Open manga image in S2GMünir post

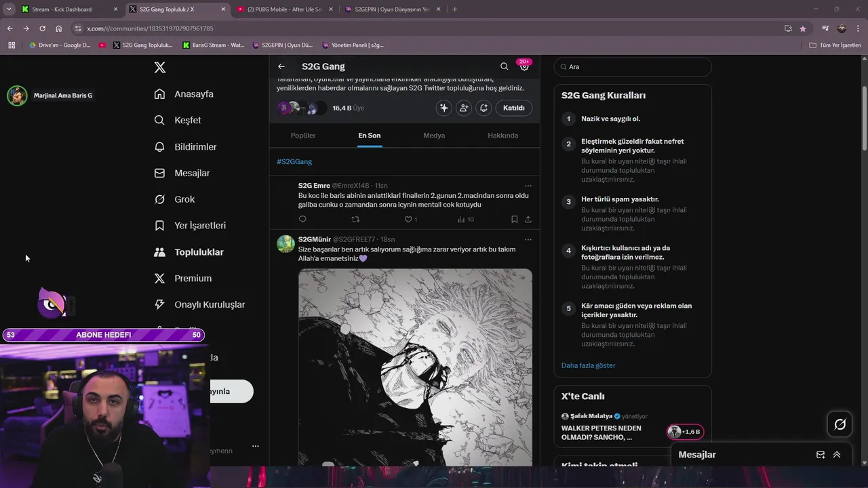415,367
